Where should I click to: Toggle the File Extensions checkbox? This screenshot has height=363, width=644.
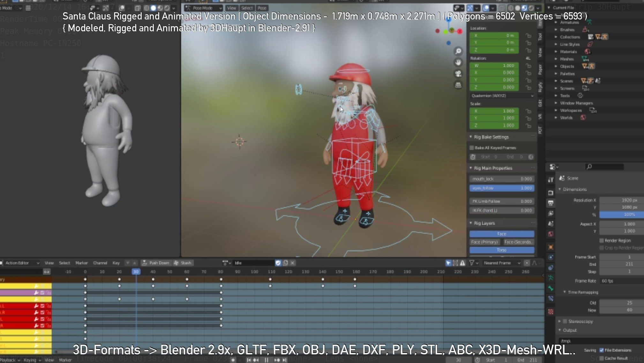click(602, 350)
